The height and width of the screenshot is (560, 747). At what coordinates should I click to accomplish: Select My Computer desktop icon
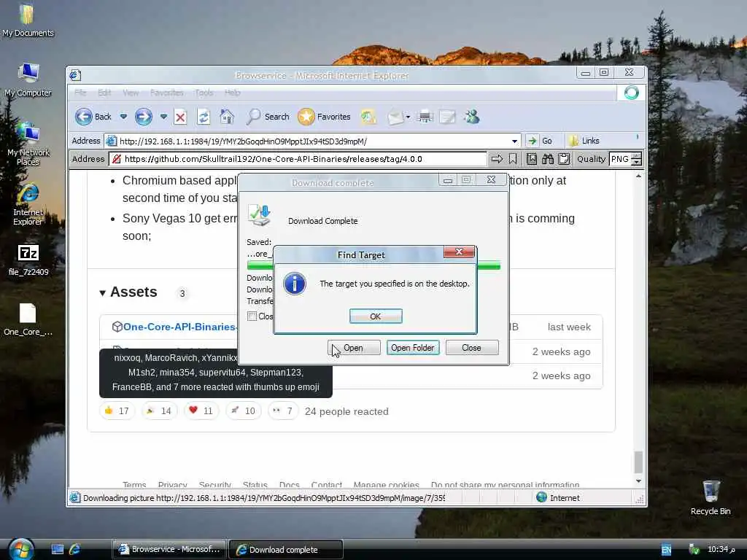point(28,79)
